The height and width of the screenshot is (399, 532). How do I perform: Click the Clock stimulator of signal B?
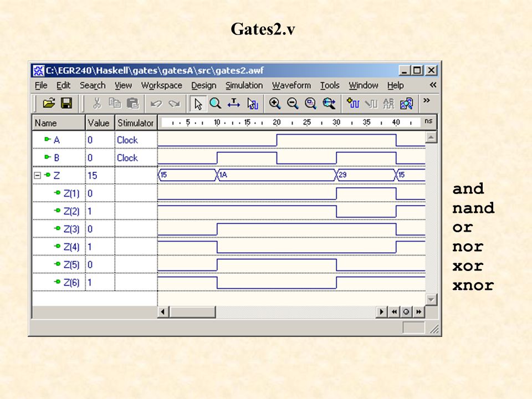tap(127, 158)
